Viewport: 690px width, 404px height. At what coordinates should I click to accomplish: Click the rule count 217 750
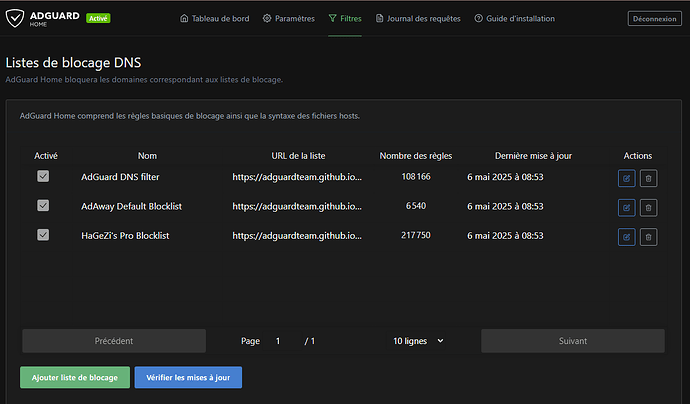coord(416,235)
